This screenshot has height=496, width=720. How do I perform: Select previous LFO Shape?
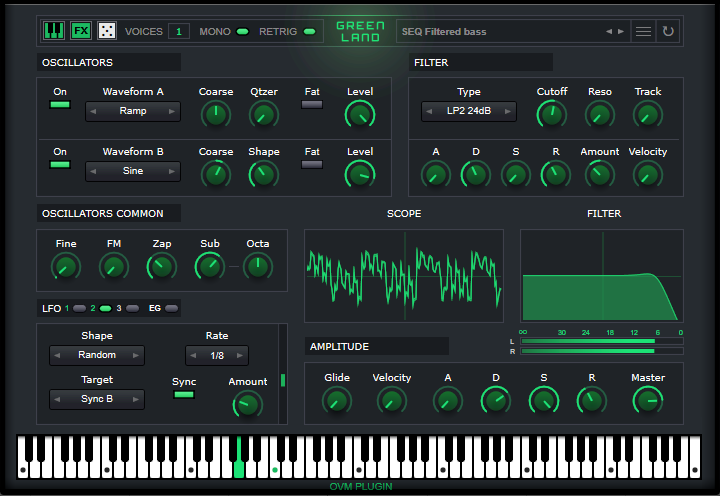57,355
